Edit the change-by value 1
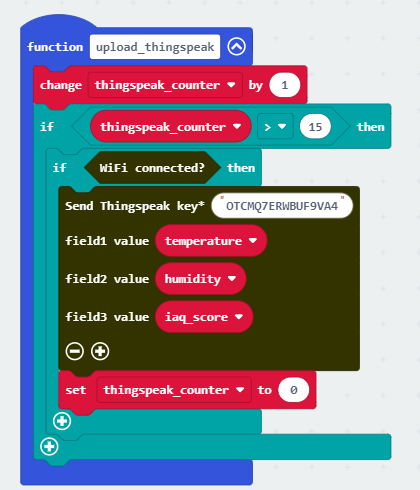 285,85
